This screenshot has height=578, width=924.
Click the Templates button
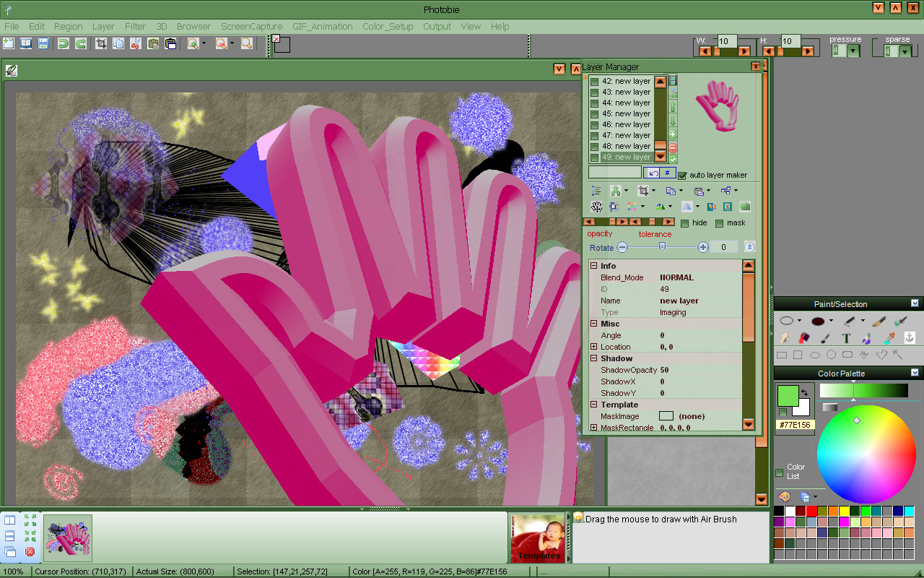click(x=539, y=538)
